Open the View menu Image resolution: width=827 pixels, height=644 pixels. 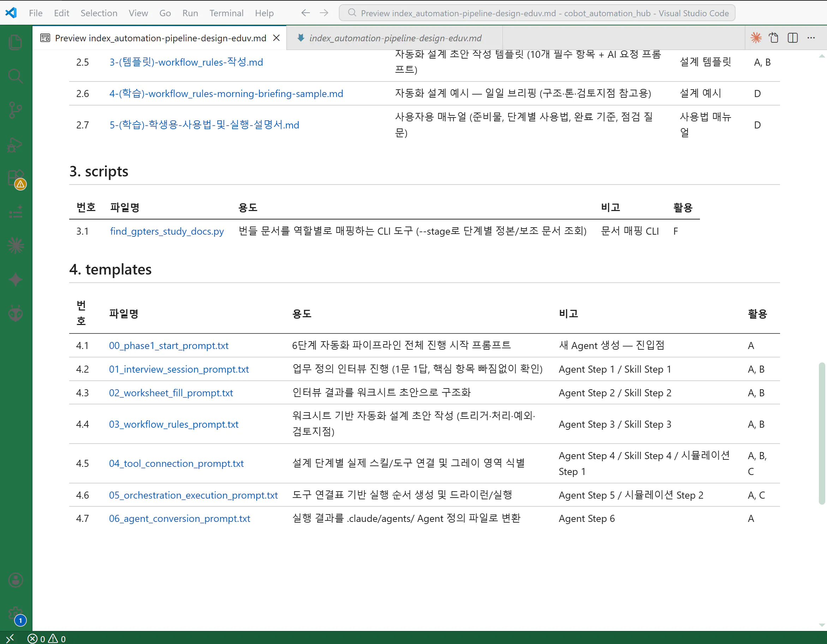tap(138, 13)
